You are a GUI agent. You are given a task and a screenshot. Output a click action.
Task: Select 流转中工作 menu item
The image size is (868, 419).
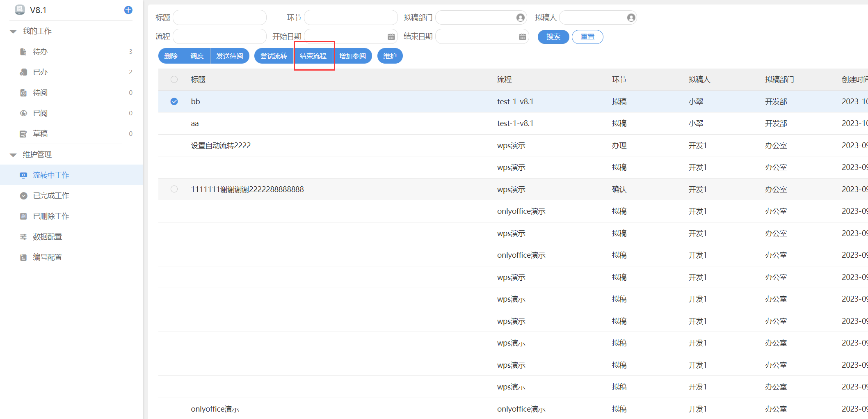tap(71, 175)
